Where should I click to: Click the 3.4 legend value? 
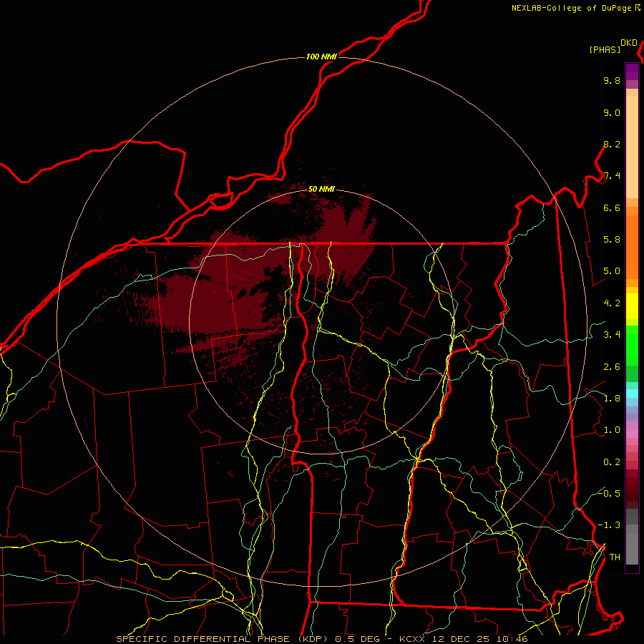[612, 335]
